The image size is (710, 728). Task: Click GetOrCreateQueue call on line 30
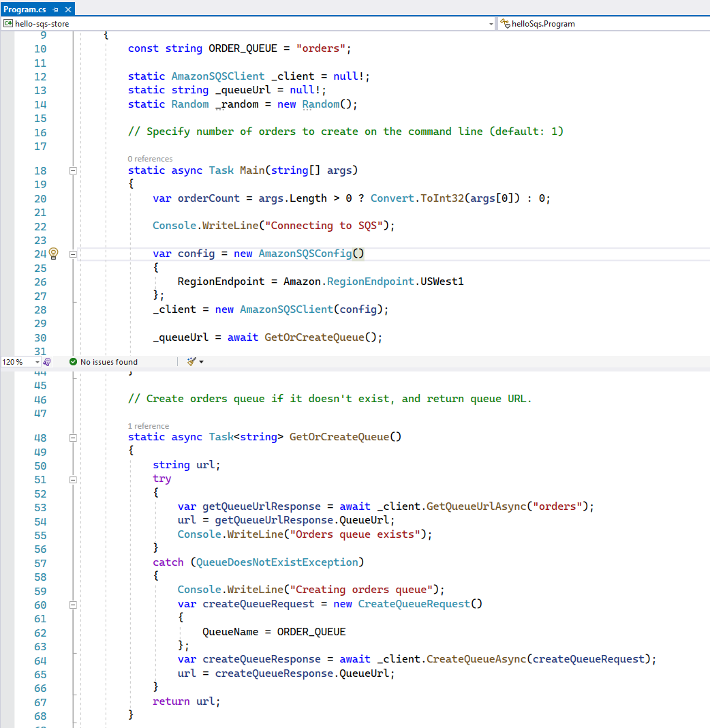pyautogui.click(x=314, y=337)
